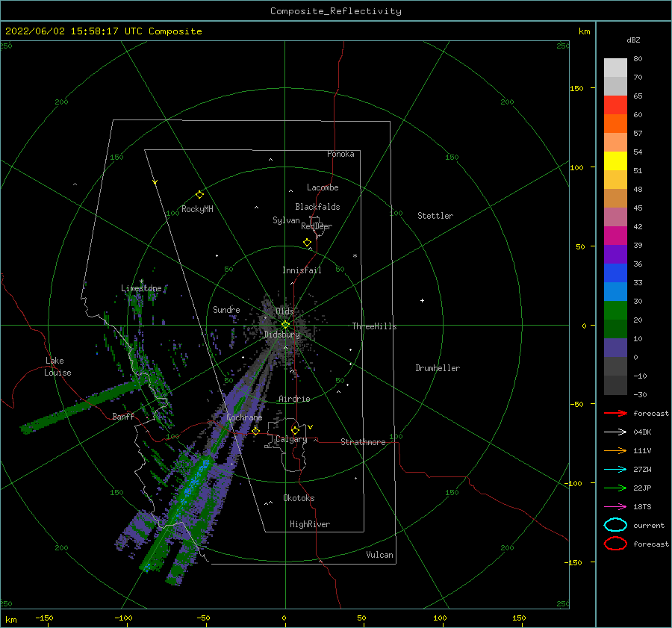
Task: Click the Composite_Reflectivity title text
Action: (335, 11)
